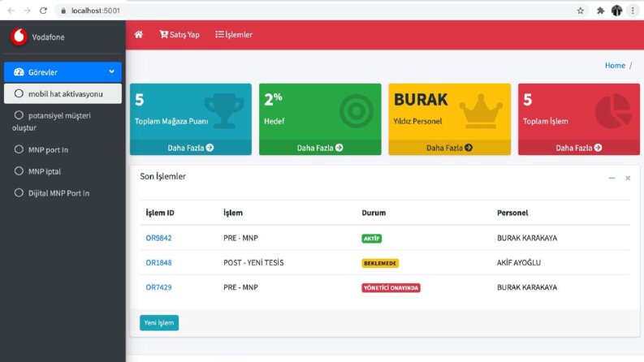Click the BEKLEMEDE status badge
Viewport: 644px width, 362px height.
coord(380,263)
